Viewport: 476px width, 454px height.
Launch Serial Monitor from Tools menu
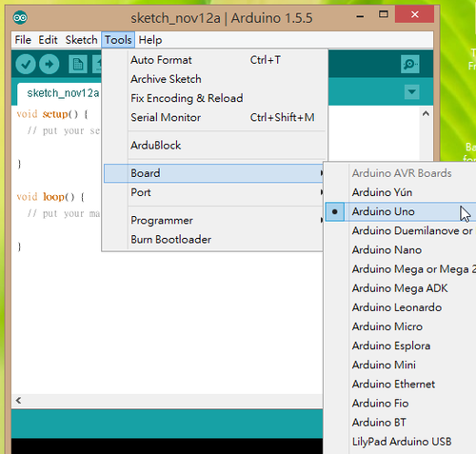(x=214, y=117)
